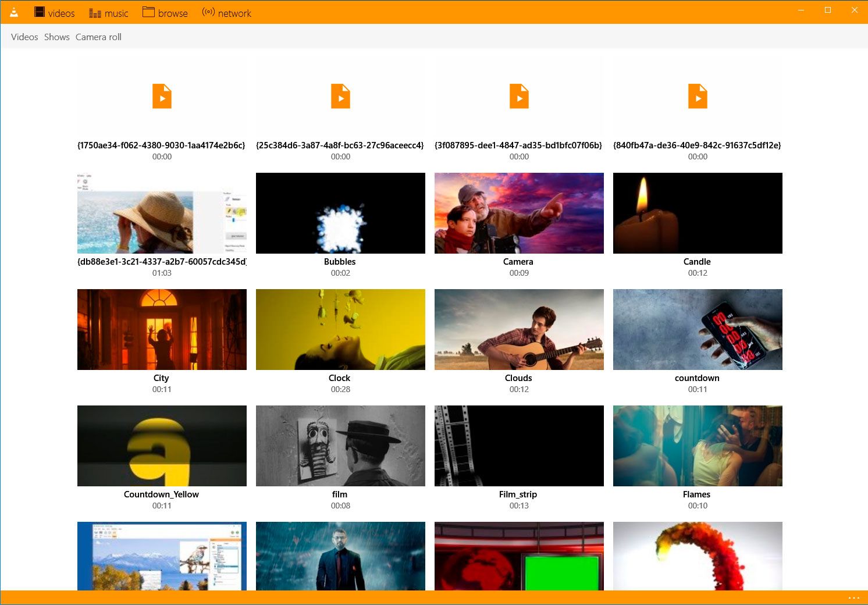
Task: Play the Candle video thumbnail
Action: point(698,213)
